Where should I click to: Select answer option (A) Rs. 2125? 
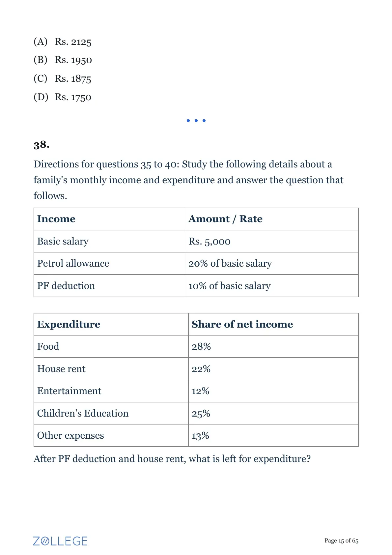pyautogui.click(x=63, y=42)
